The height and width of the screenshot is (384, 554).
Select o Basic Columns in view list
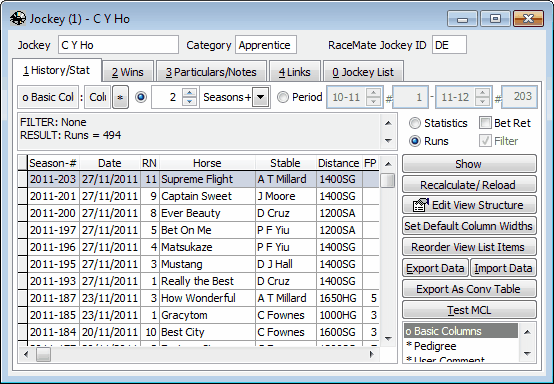[x=461, y=331]
